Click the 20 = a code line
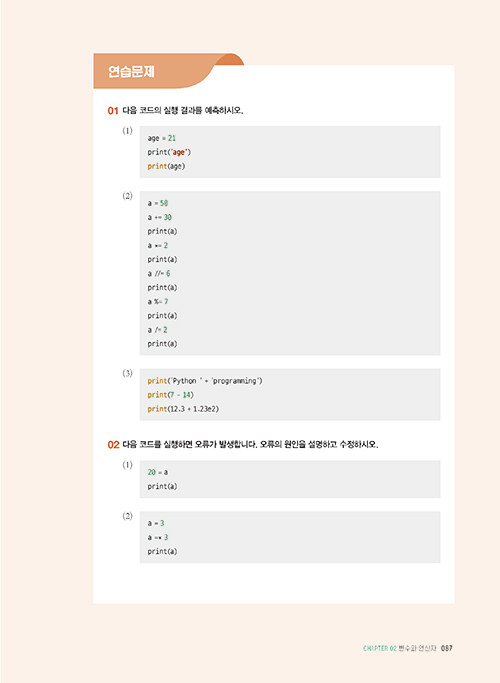500x683 pixels. pos(158,472)
